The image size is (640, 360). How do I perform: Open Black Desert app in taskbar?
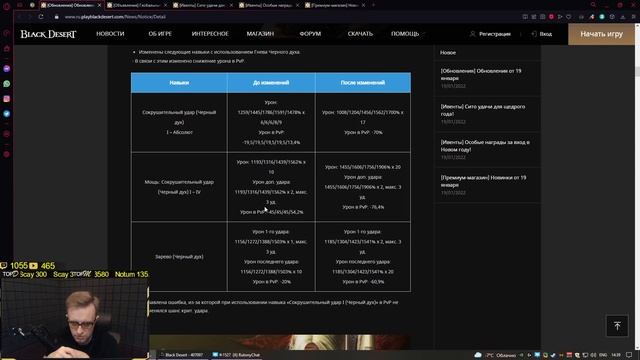click(181, 355)
